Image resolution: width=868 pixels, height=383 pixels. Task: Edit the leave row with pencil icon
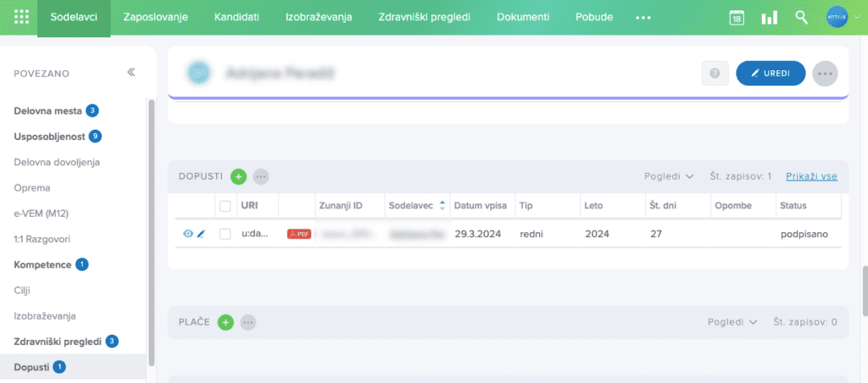(x=201, y=234)
